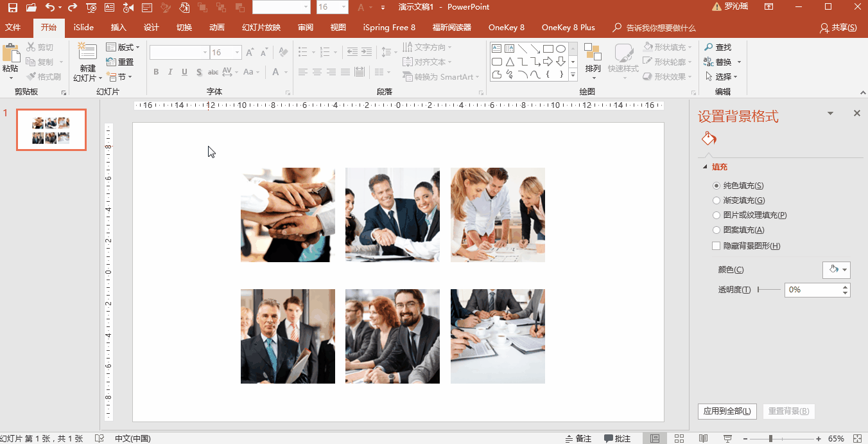This screenshot has height=444, width=868.
Task: Close the Format Background pane
Action: [857, 113]
